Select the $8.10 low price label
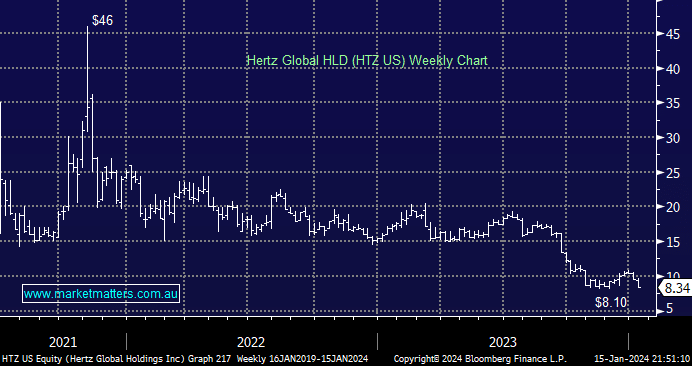The width and height of the screenshot is (692, 366). 611,302
